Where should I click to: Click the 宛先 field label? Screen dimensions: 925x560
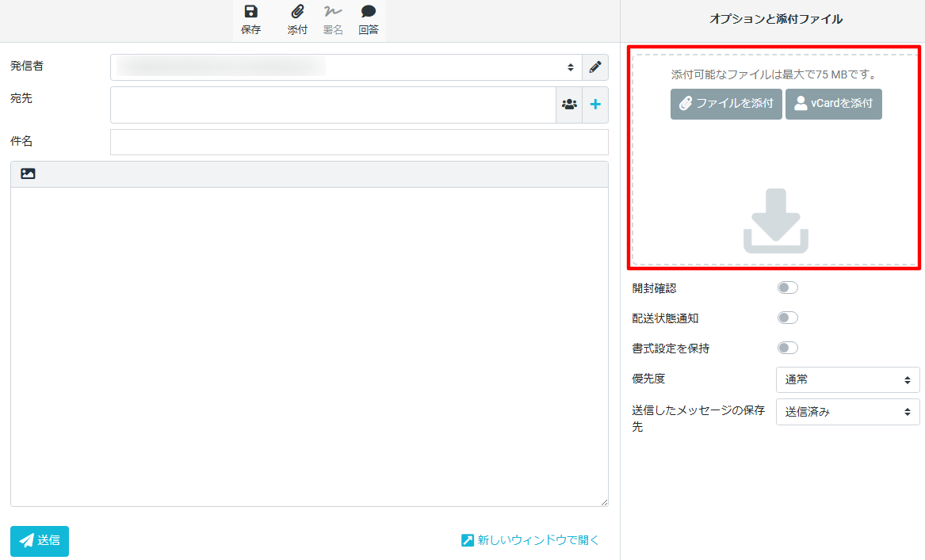pyautogui.click(x=21, y=98)
